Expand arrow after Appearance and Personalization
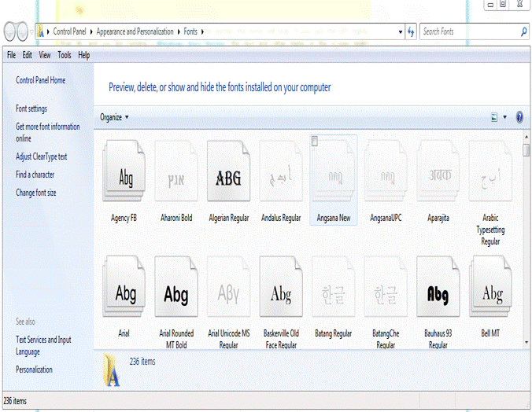This screenshot has width=532, height=412. coord(179,32)
